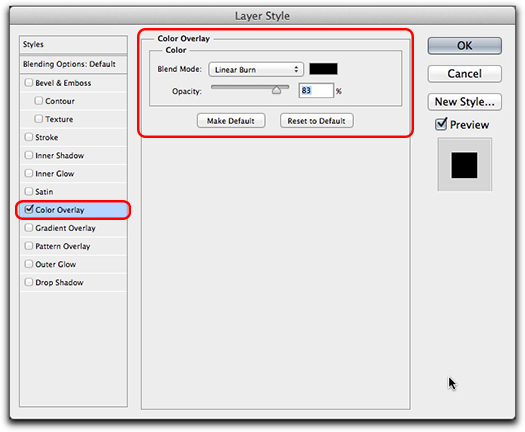Turn on the Inner Glow checkbox
Viewport: 525px width, 432px height.
pyautogui.click(x=29, y=173)
